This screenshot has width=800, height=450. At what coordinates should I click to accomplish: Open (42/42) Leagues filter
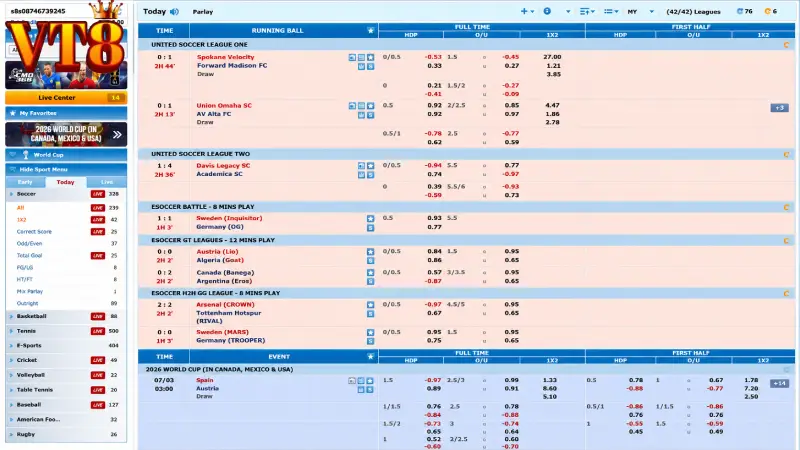[693, 11]
